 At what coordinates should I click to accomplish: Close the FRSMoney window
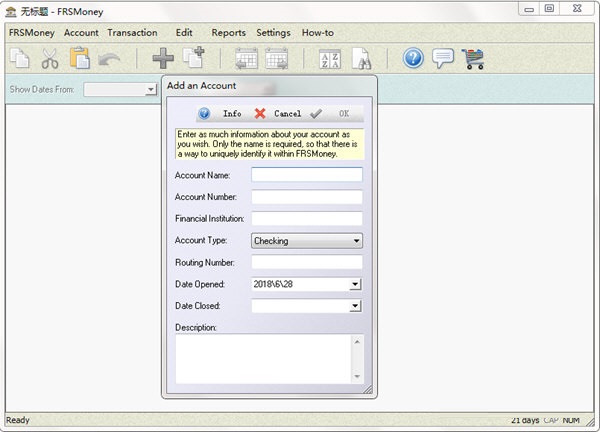577,9
